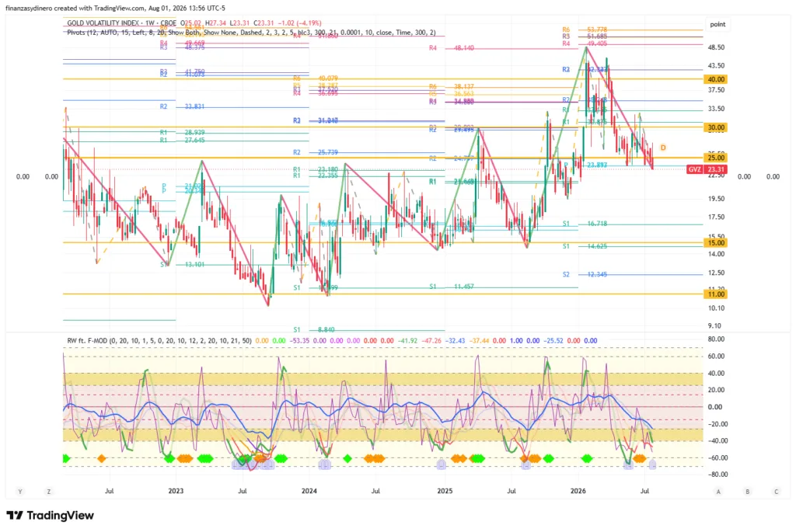This screenshot has height=532, width=796.
Task: Click the R2 25.739 pivot label
Action: pyautogui.click(x=316, y=152)
